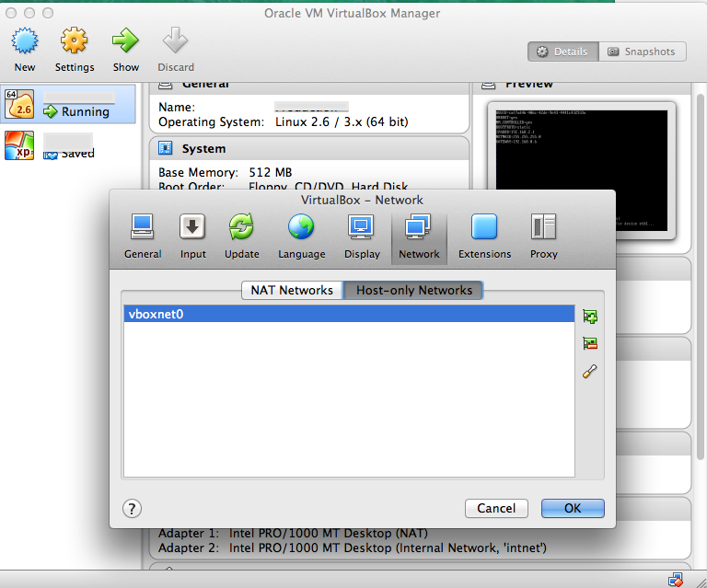Click the edit network screwdriver icon
The height and width of the screenshot is (588, 707).
[590, 371]
